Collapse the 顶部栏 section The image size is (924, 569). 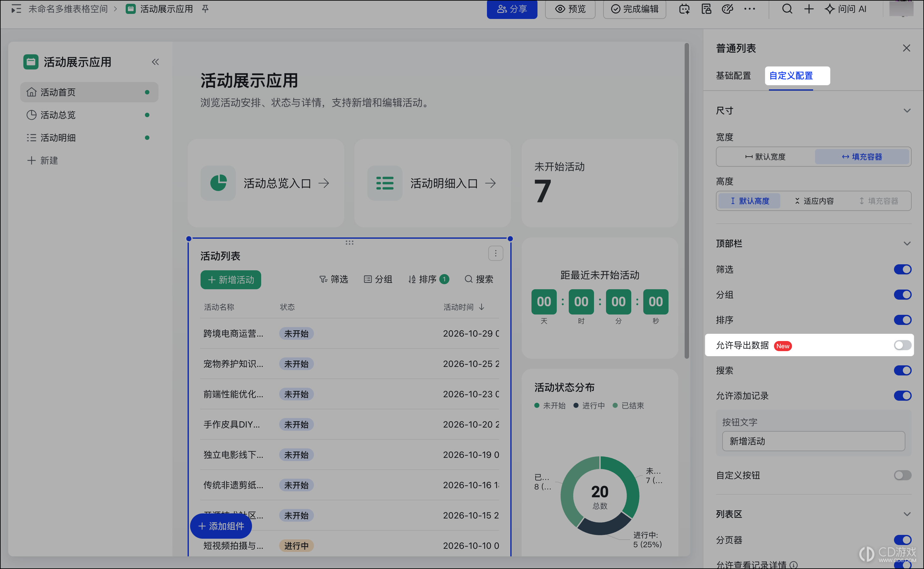click(x=907, y=243)
